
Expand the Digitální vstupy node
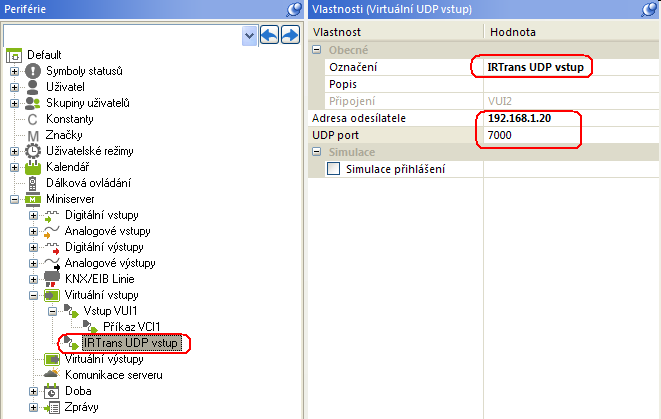[33, 215]
